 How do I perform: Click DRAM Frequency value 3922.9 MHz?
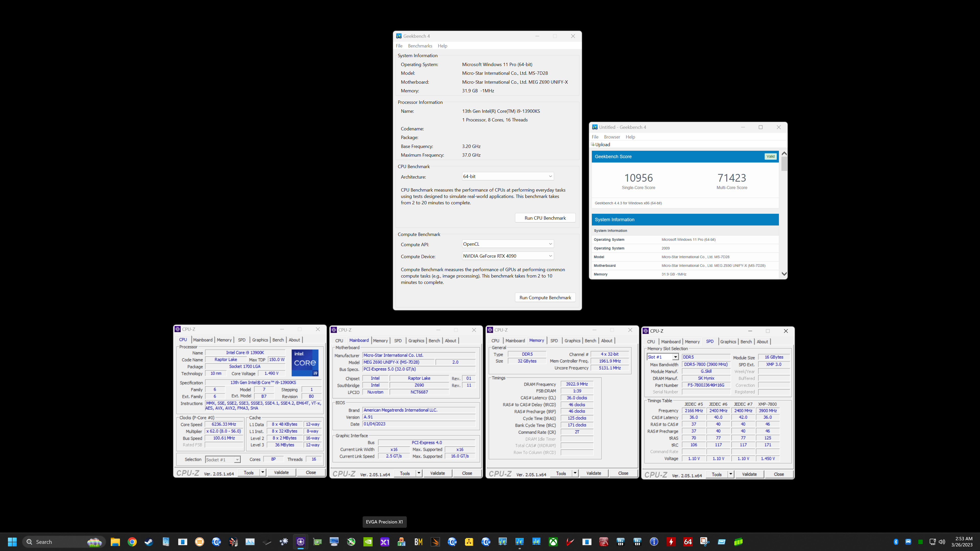(x=577, y=384)
